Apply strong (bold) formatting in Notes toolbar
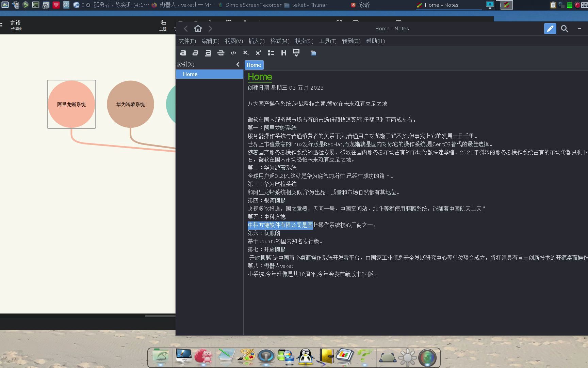This screenshot has width=588, height=368. tap(183, 53)
